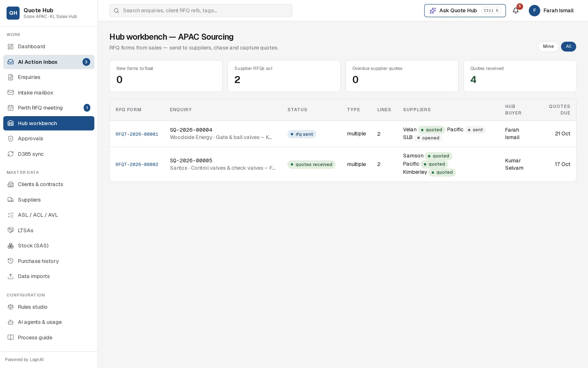Click the Quotes received stat card
The height and width of the screenshot is (368, 588).
(x=520, y=76)
